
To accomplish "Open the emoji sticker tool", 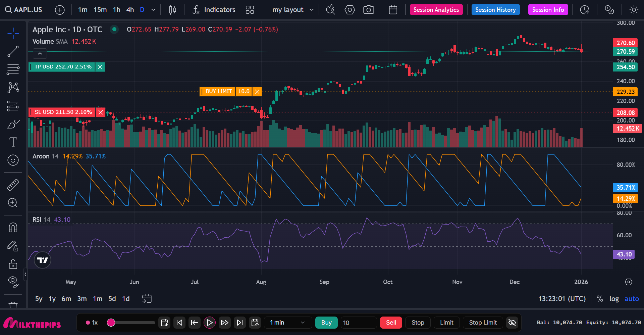I will point(13,160).
